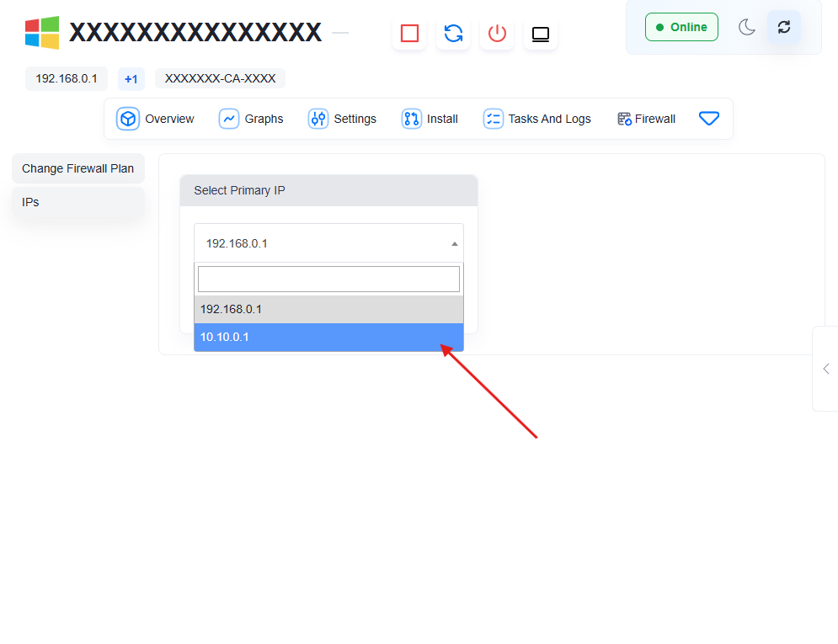Choose 10.10.0.1 from the dropdown list

(328, 337)
